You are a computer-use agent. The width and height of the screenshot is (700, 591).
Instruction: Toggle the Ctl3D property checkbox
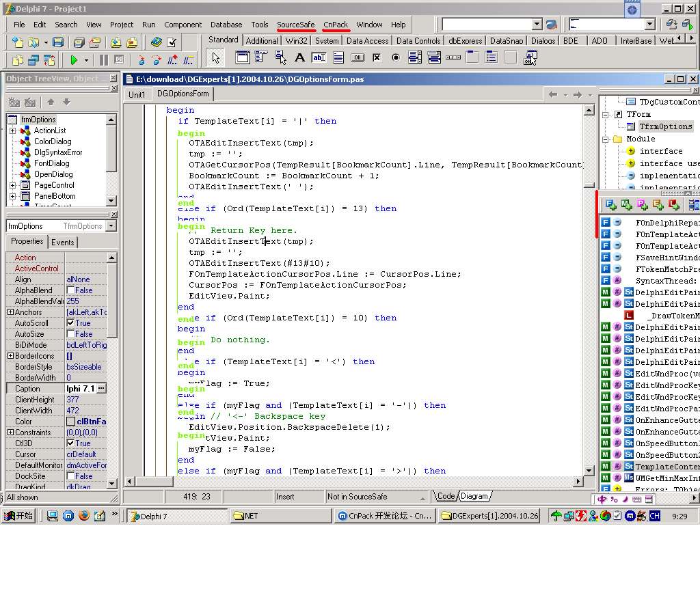pos(70,443)
